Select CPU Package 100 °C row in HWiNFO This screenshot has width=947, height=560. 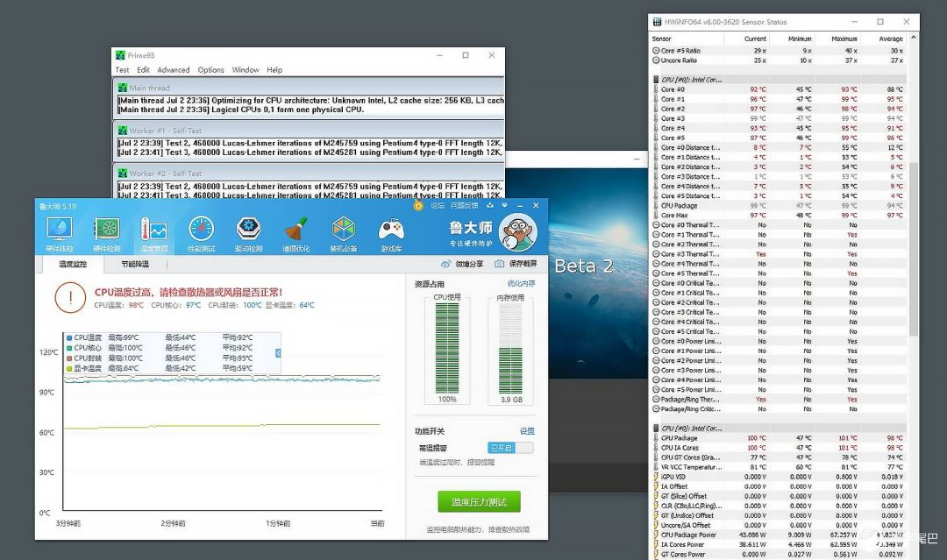[778, 438]
